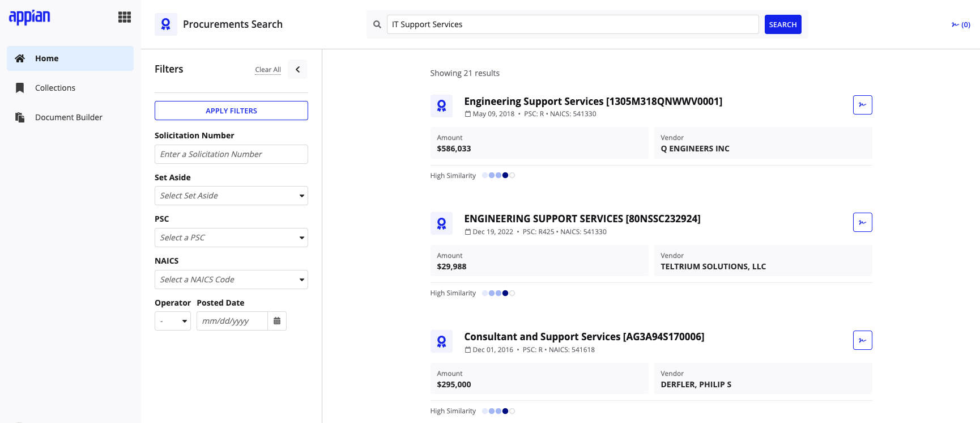Click the ribbon icon beside Consultant and Support Services

[x=441, y=341]
